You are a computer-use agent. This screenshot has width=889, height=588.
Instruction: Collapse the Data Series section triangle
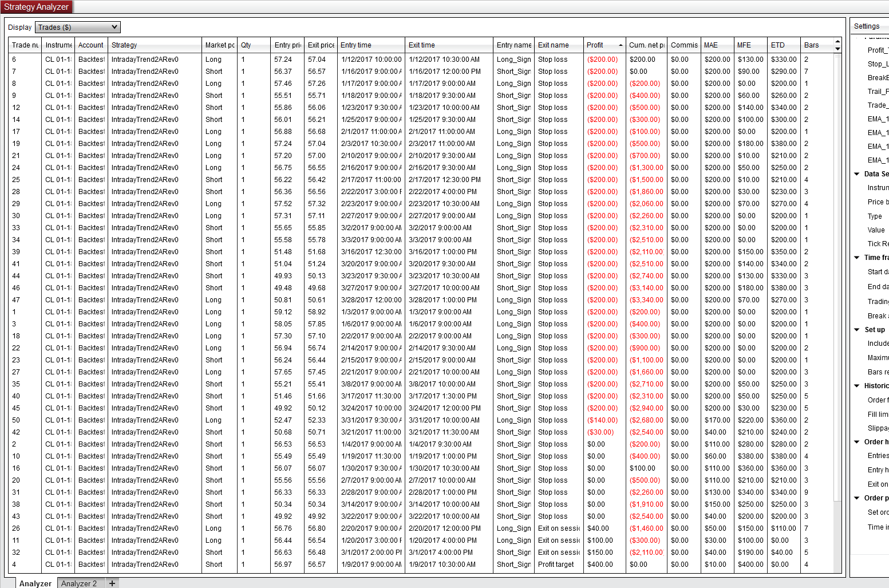(857, 174)
